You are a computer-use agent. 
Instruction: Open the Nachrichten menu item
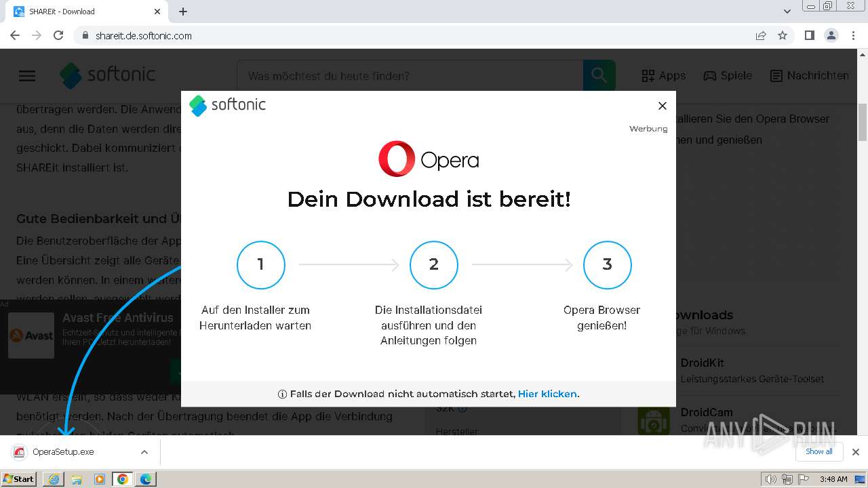[x=810, y=76]
